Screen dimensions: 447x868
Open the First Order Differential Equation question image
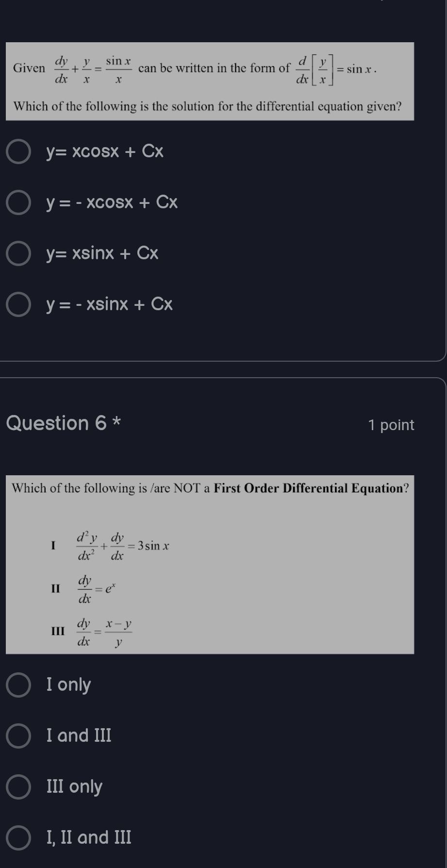pyautogui.click(x=210, y=564)
